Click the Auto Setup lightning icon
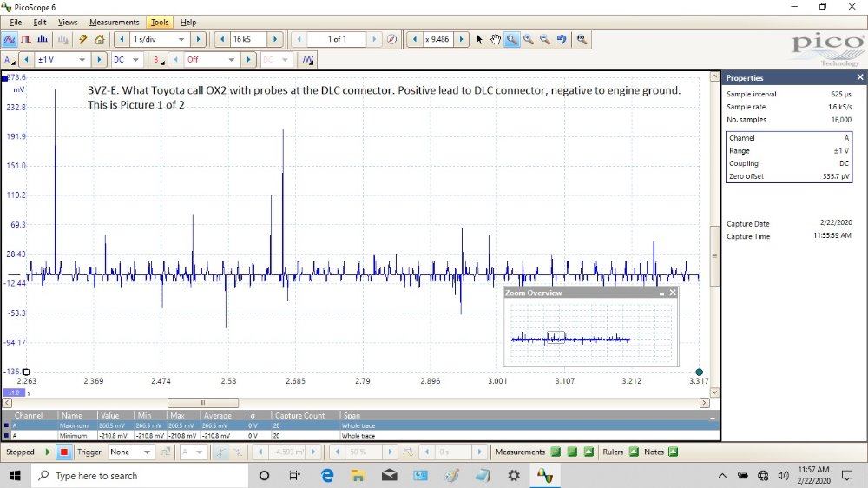 tap(83, 39)
